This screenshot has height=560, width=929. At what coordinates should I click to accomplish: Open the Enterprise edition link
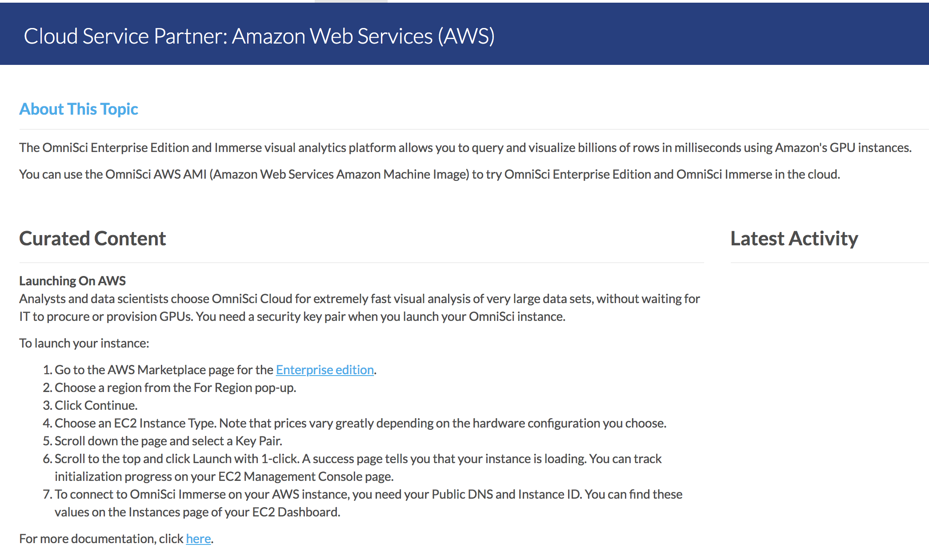324,370
